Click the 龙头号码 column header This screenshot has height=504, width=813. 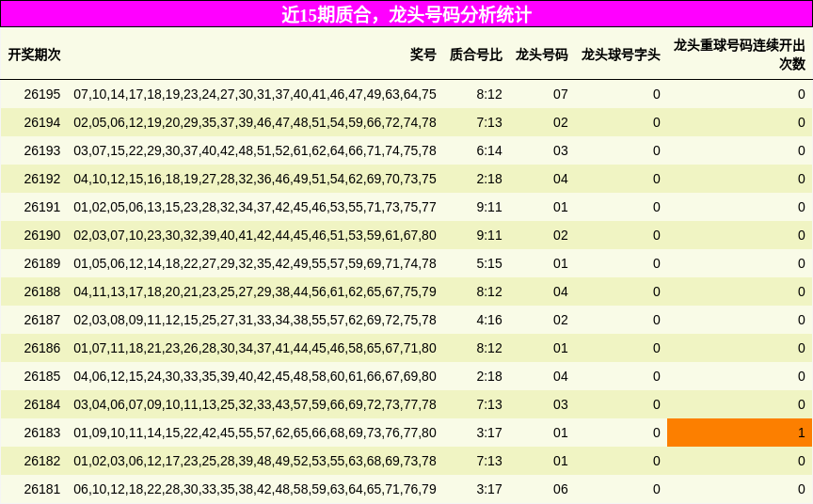(x=541, y=55)
